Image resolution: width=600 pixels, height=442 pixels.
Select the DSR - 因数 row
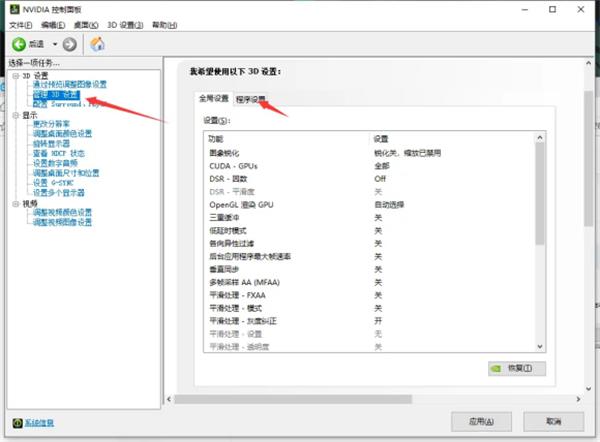coord(369,179)
